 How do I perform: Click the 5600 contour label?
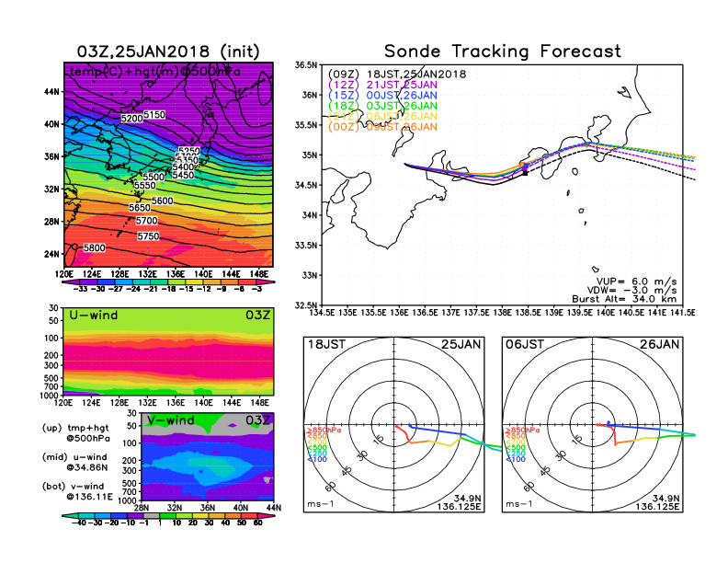tap(163, 201)
